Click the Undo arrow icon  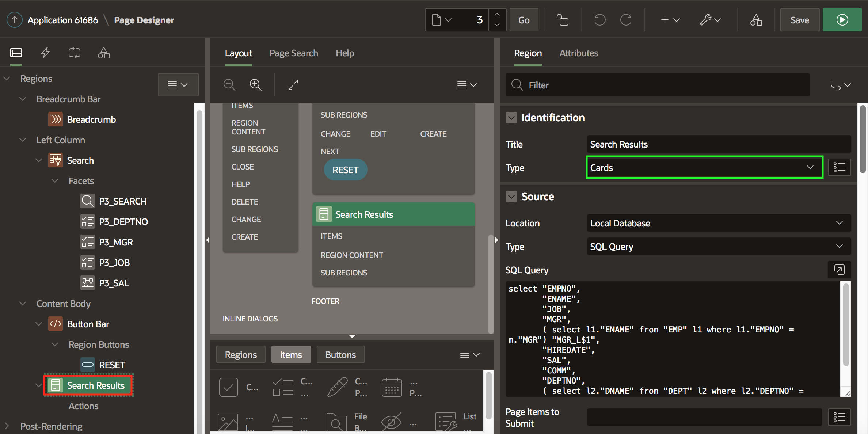pos(599,20)
